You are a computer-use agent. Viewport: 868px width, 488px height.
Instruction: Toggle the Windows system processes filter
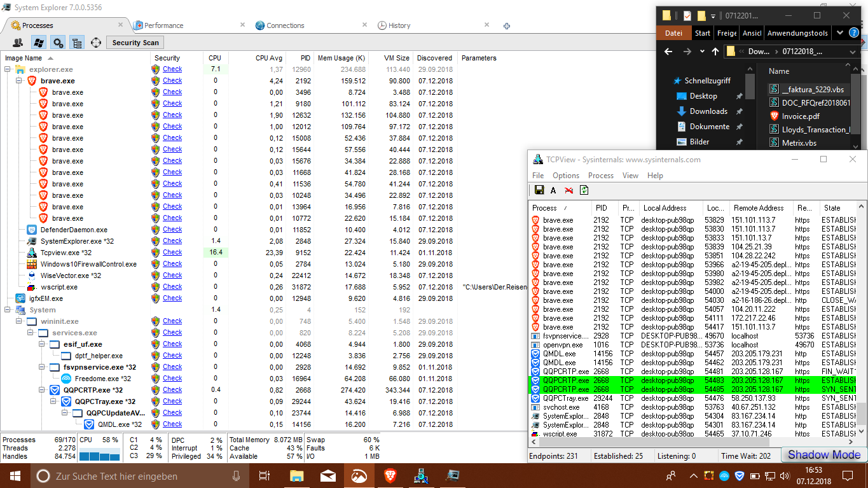[38, 43]
